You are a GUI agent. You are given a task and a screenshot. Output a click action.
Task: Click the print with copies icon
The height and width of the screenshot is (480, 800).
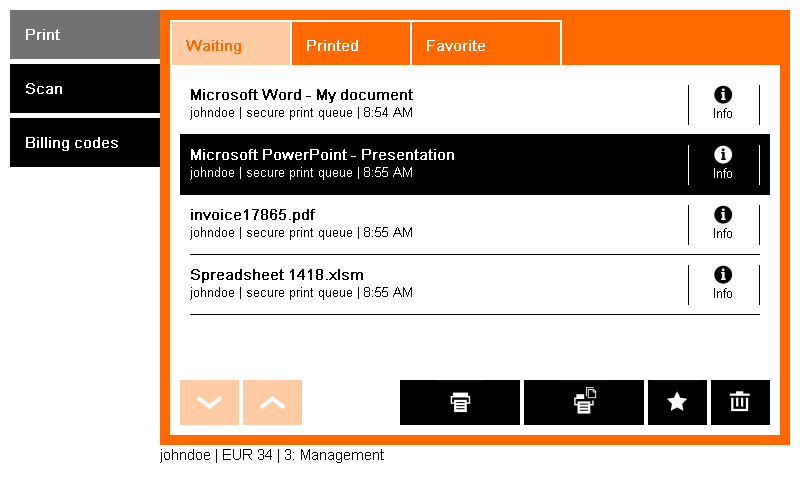(x=584, y=402)
